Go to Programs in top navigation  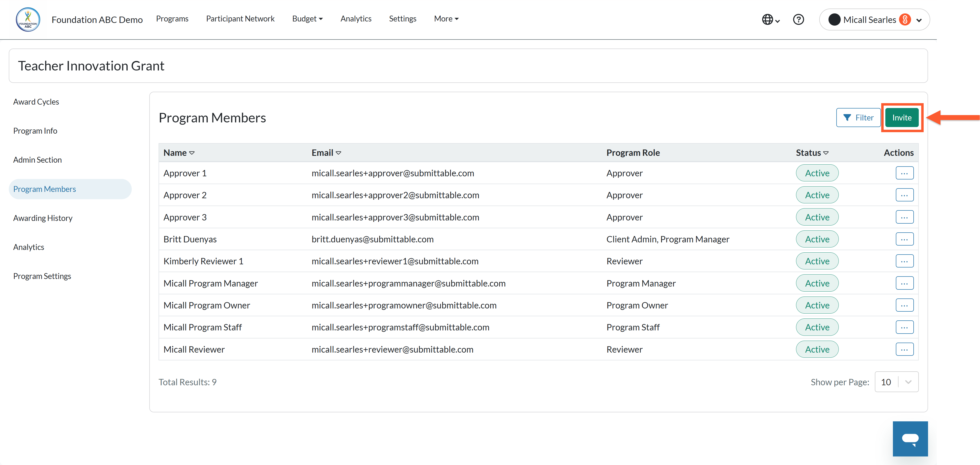coord(172,19)
